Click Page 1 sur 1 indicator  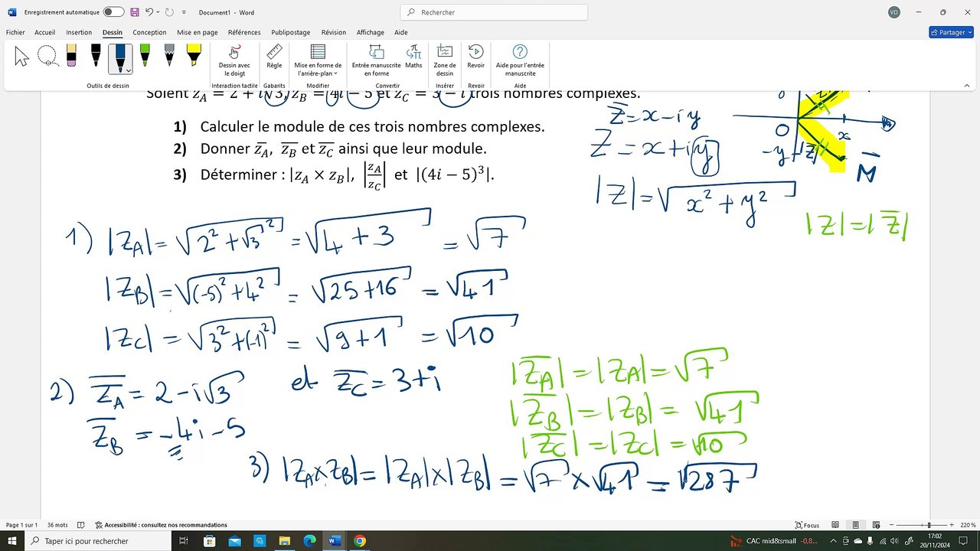coord(21,525)
